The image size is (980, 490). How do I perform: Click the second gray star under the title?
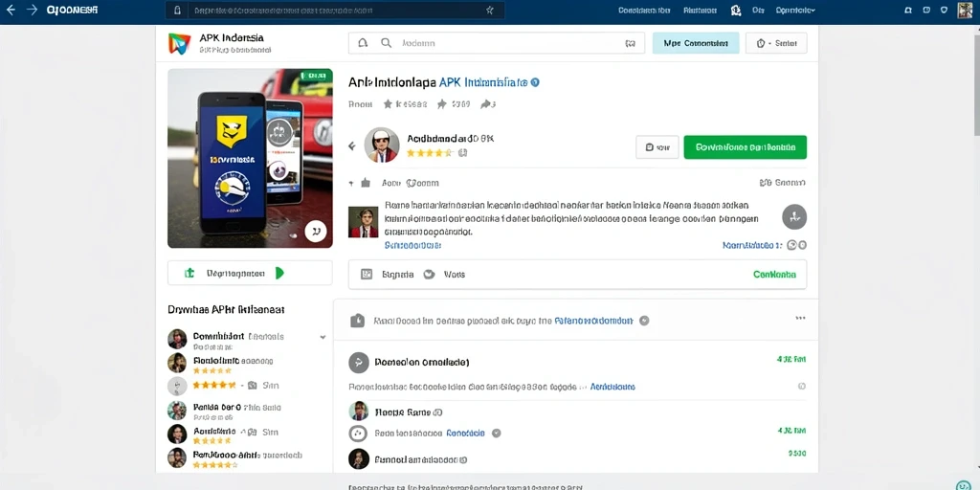click(442, 104)
